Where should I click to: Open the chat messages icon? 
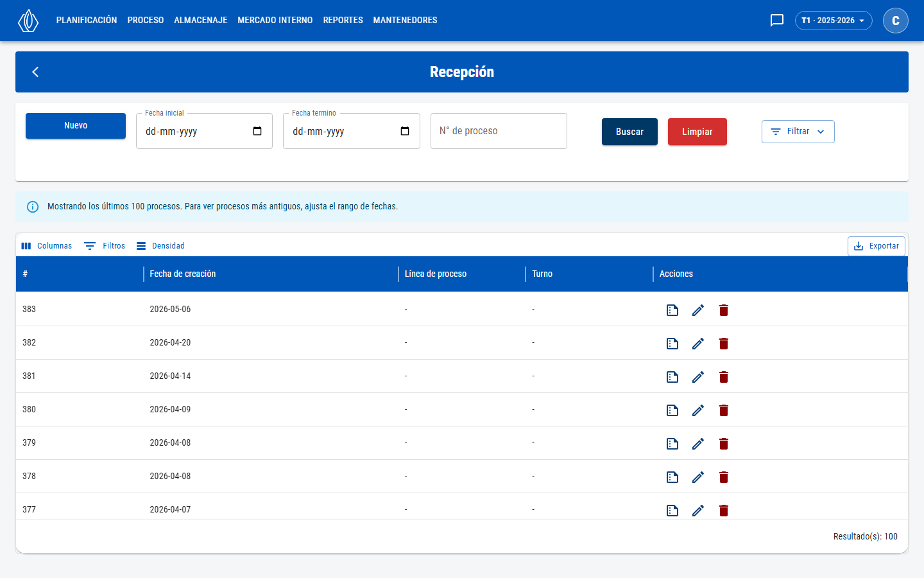click(x=777, y=21)
